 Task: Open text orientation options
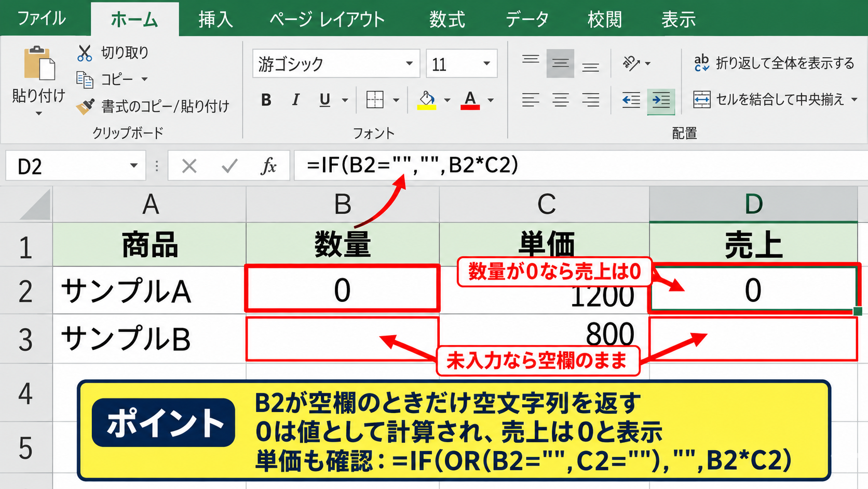pos(636,63)
